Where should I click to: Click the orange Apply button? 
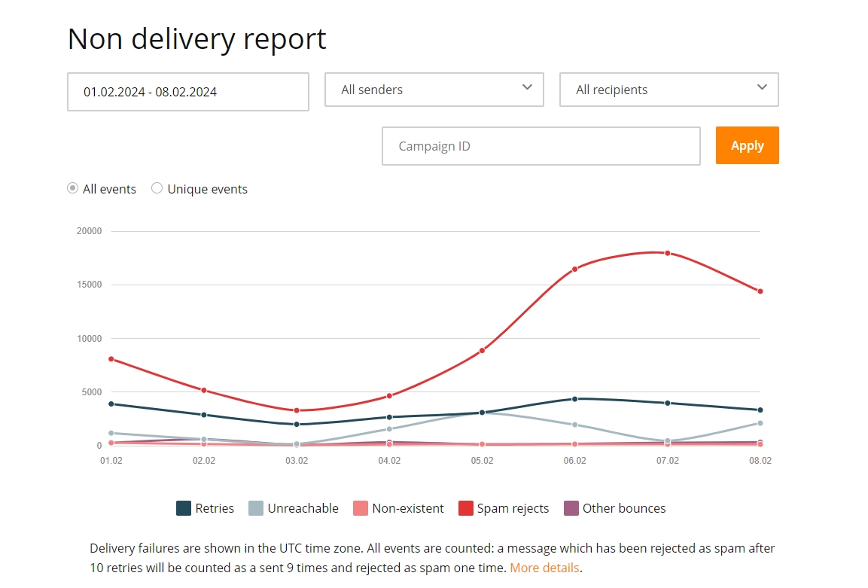click(748, 145)
